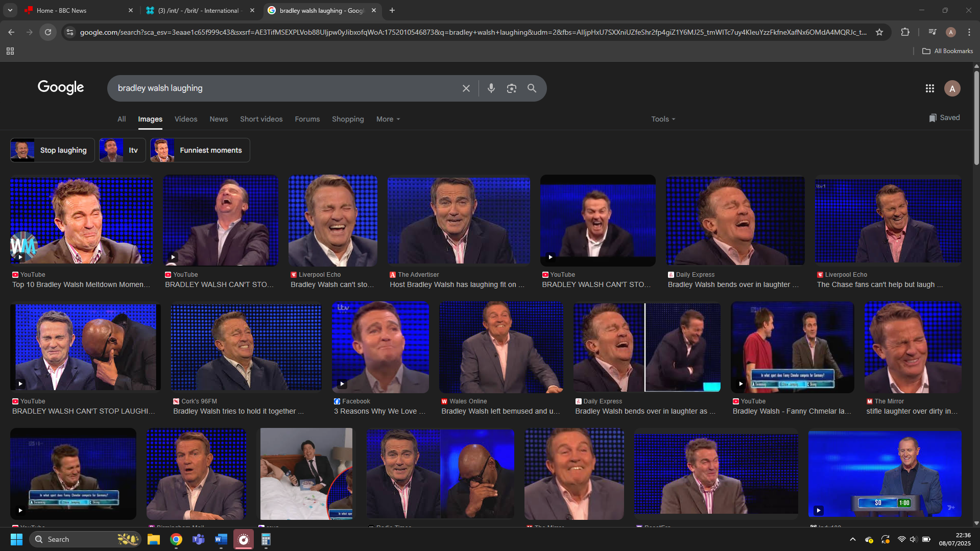The width and height of the screenshot is (980, 551).
Task: Open a new browser tab
Action: [x=392, y=10]
